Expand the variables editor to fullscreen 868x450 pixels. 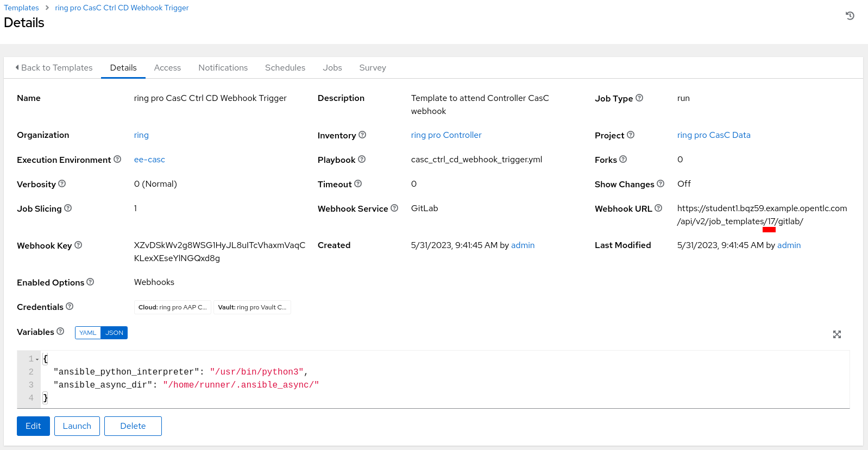tap(837, 334)
